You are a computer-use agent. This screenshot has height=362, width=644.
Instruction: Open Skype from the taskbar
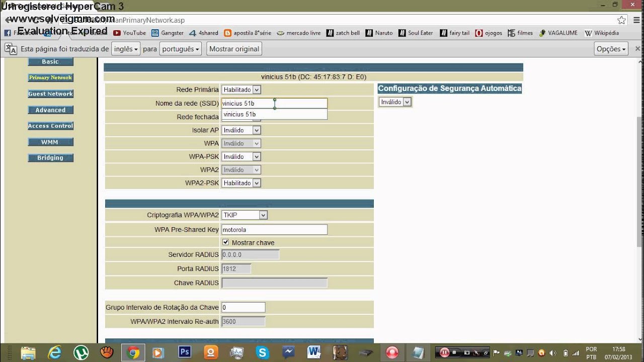pyautogui.click(x=262, y=352)
